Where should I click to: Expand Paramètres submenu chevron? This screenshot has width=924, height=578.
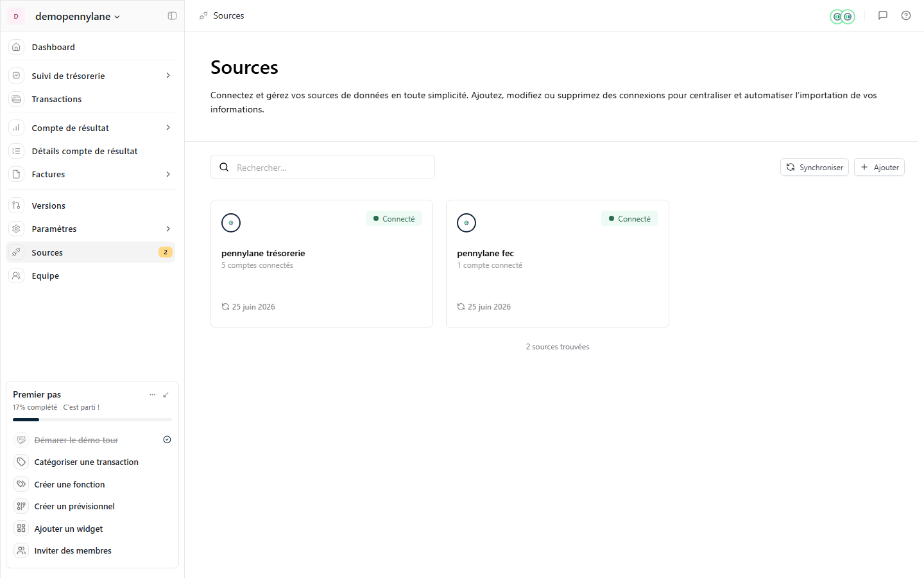point(168,229)
